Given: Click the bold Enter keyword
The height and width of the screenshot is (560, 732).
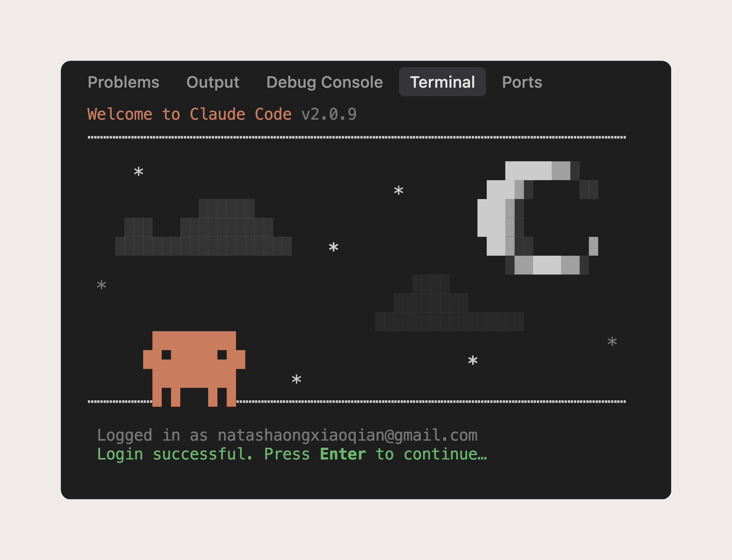Looking at the screenshot, I should point(343,454).
